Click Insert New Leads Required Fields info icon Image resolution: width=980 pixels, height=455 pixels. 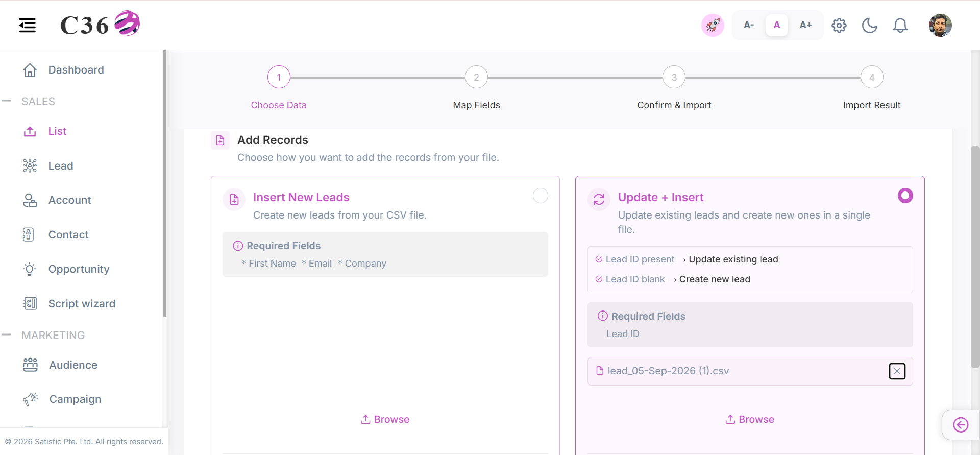coord(238,246)
